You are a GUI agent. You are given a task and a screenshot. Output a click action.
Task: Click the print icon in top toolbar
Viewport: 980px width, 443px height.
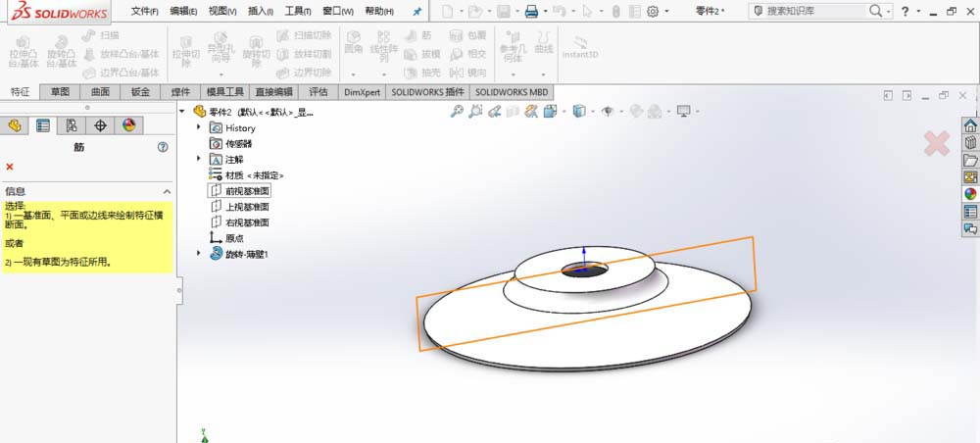click(x=530, y=12)
